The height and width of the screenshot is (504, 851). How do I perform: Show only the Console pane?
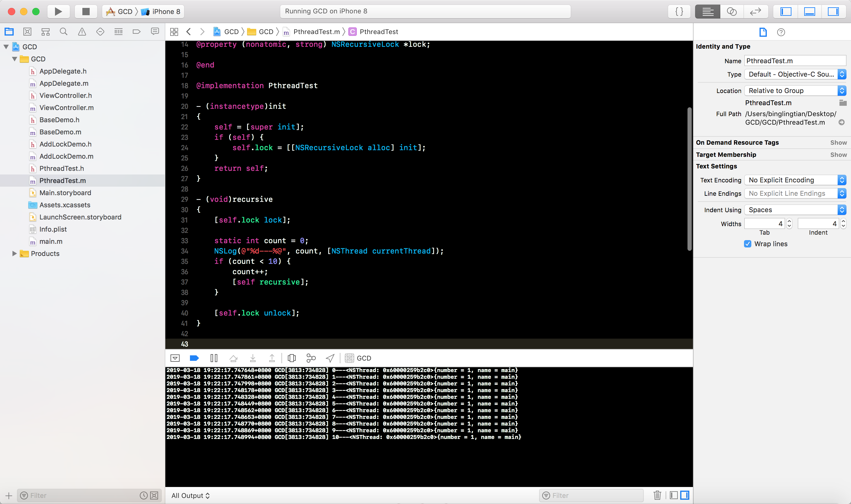click(x=685, y=495)
